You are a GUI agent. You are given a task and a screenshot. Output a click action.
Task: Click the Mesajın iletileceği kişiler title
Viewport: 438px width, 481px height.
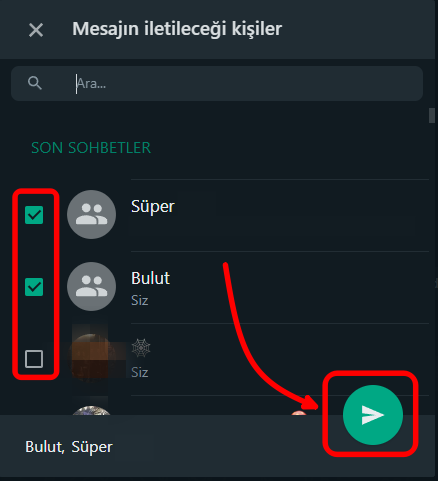click(x=177, y=29)
